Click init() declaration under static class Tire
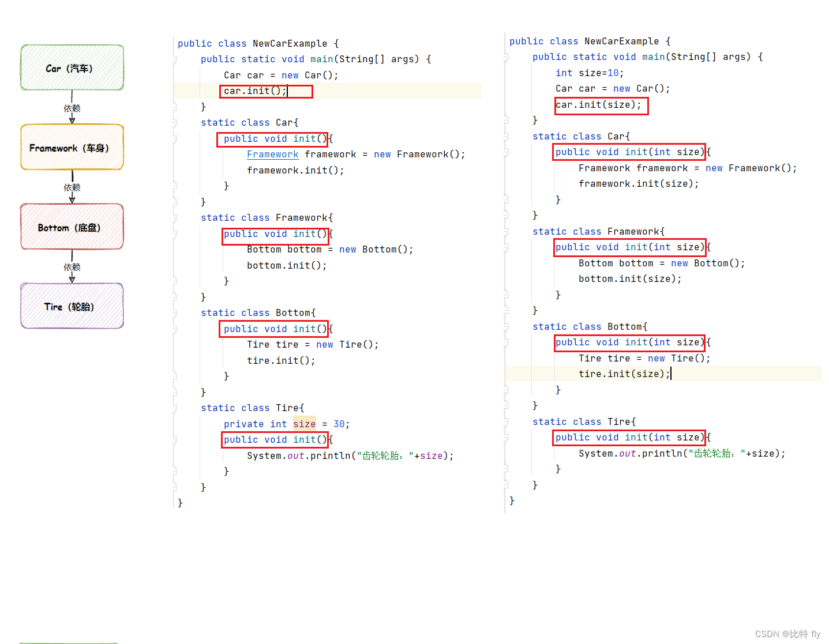The width and height of the screenshot is (829, 644). (x=275, y=440)
